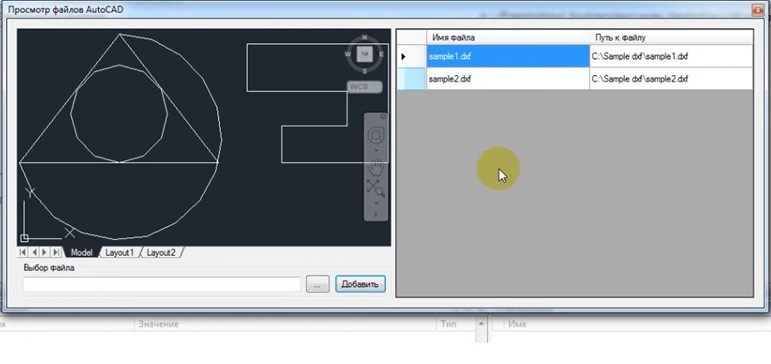Select the sample2.dxf file name cell
Viewport: 771px width, 364px height.
508,79
